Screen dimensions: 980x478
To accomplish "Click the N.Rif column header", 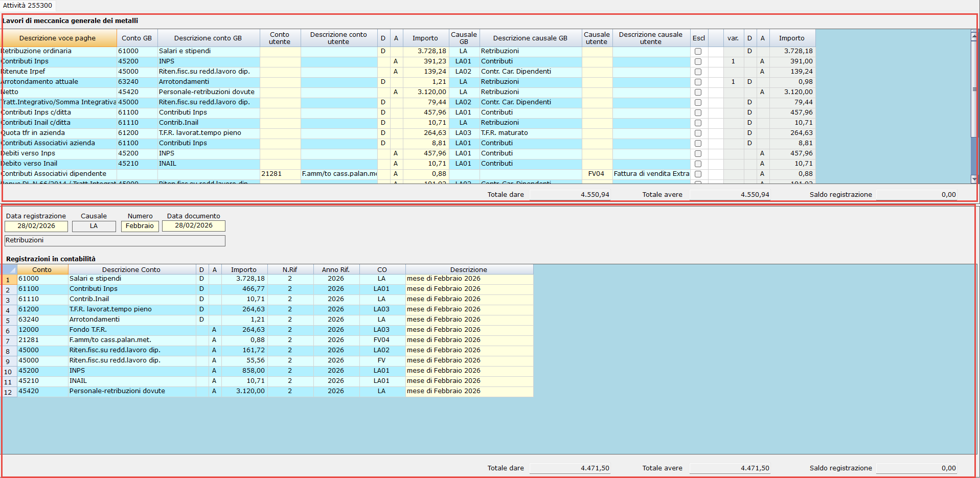I will (290, 269).
